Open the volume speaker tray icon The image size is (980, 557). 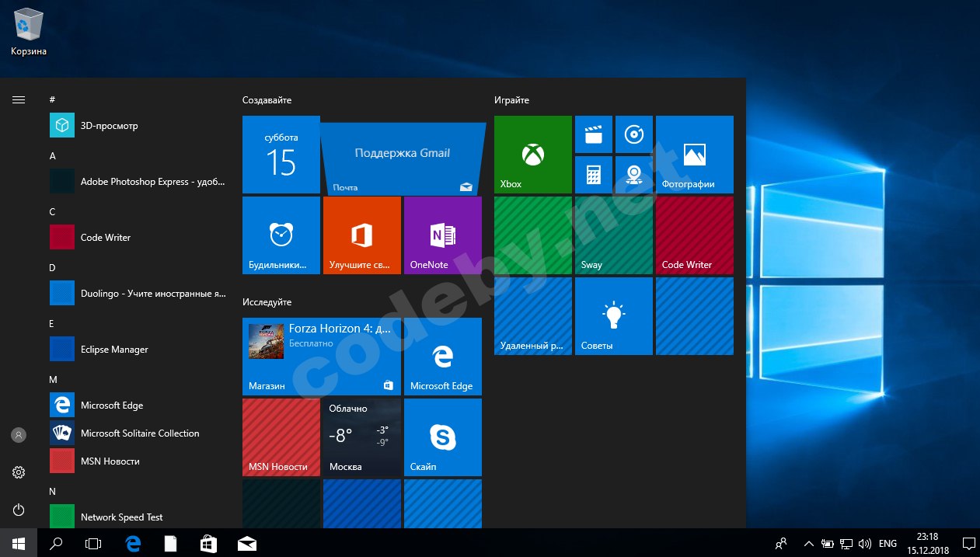(865, 544)
